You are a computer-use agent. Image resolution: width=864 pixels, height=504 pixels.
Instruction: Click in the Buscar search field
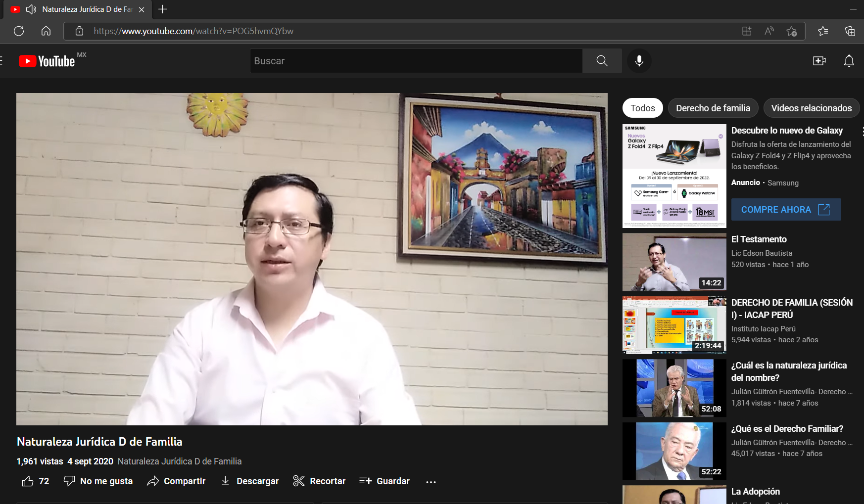coord(416,61)
